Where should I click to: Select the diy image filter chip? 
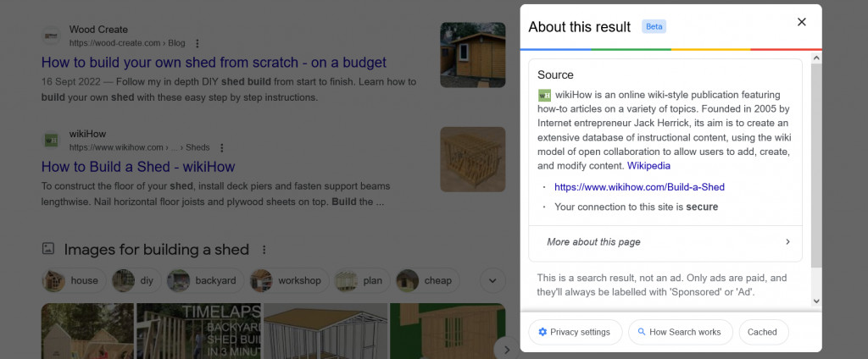[136, 280]
